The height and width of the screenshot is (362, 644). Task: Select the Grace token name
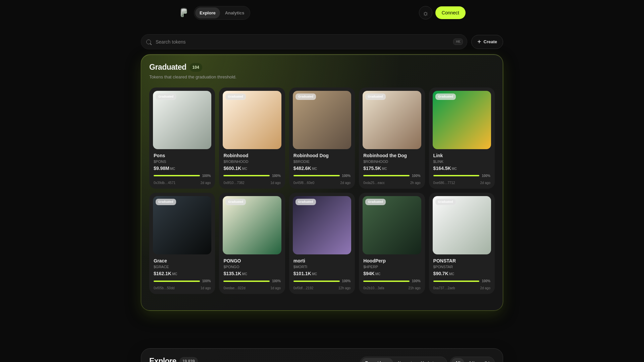point(160,261)
